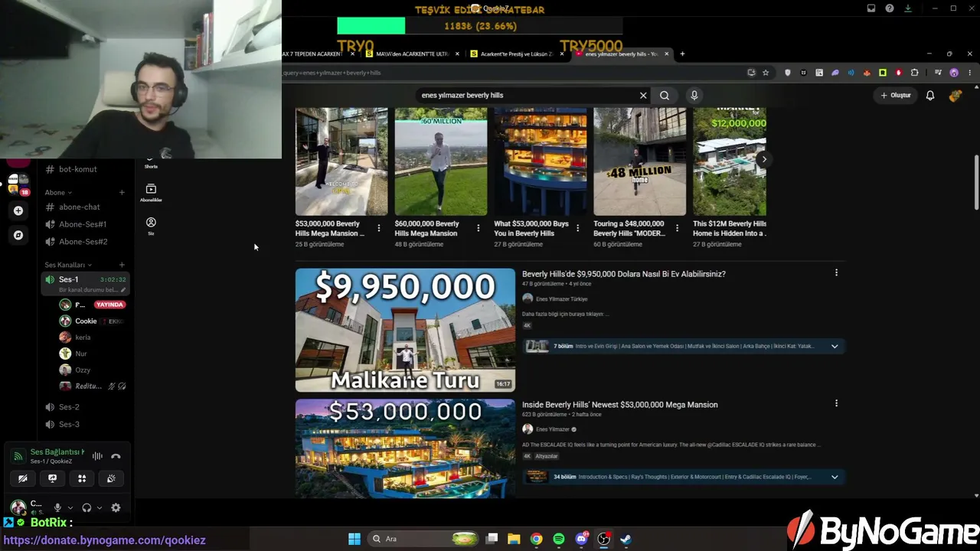
Task: Open Spotify from the taskbar
Action: click(x=559, y=539)
